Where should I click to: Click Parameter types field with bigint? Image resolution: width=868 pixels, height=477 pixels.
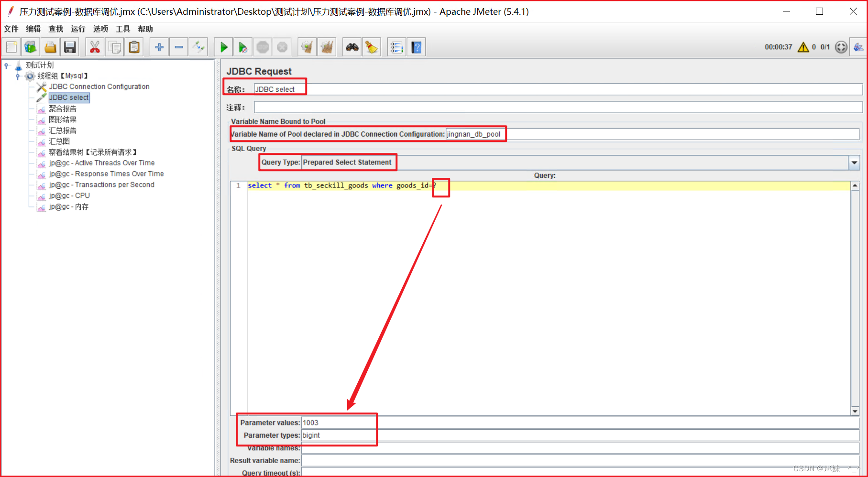pyautogui.click(x=580, y=435)
